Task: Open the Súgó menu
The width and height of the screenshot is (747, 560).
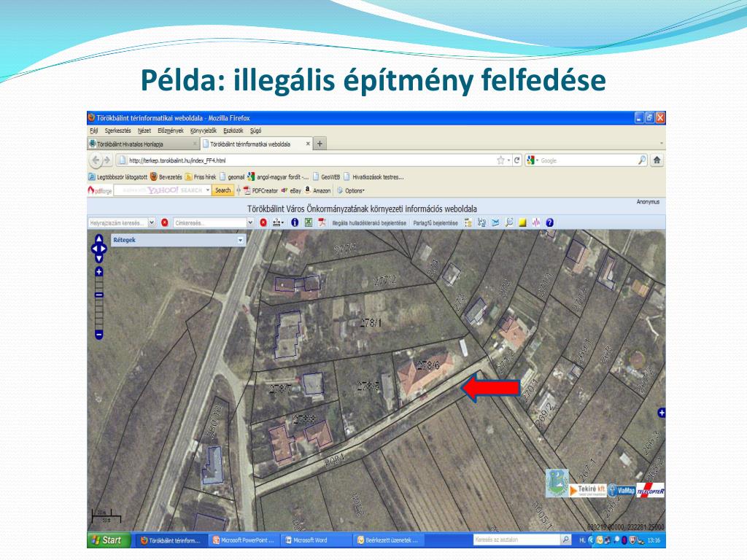Action: [x=256, y=131]
